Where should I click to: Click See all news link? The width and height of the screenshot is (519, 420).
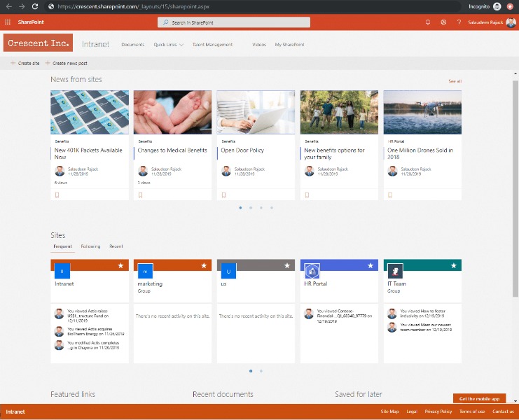(x=455, y=81)
